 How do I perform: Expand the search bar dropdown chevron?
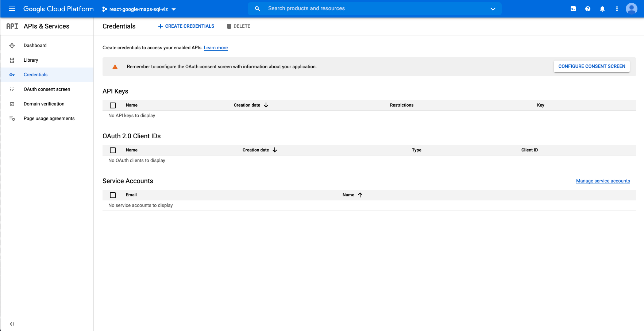click(493, 9)
